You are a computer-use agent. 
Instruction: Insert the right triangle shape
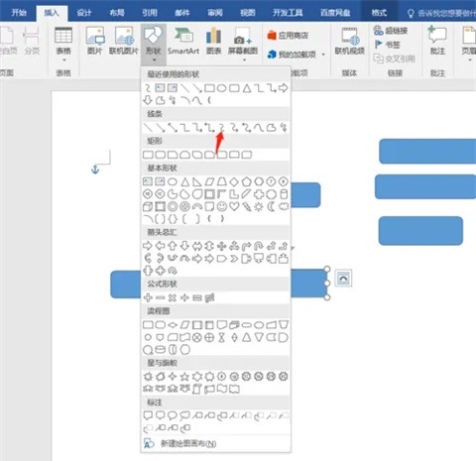tap(197, 181)
